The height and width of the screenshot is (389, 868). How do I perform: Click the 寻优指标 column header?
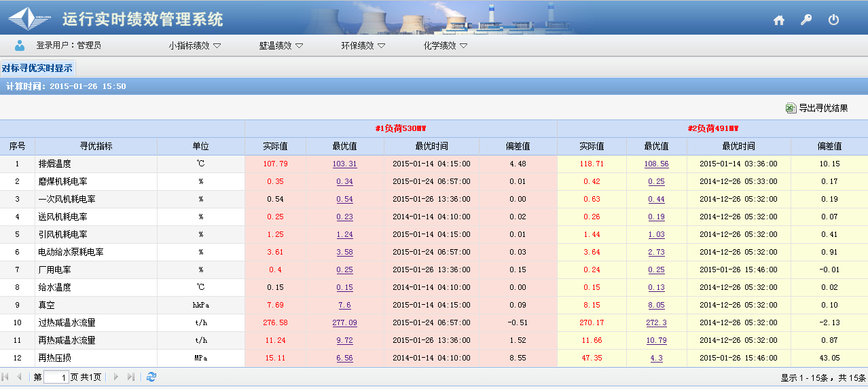pyautogui.click(x=96, y=147)
